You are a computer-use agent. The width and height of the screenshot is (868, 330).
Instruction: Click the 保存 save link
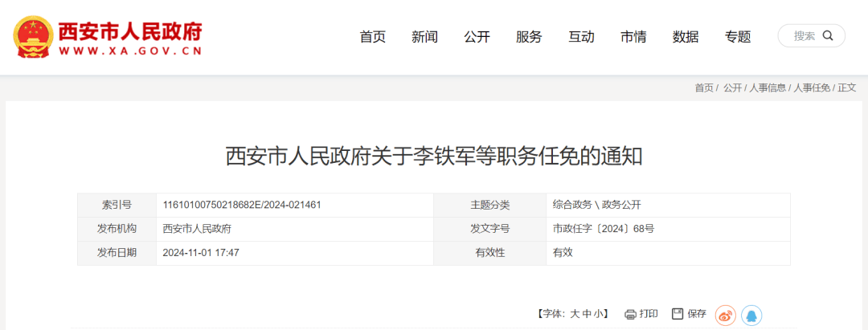pos(697,314)
